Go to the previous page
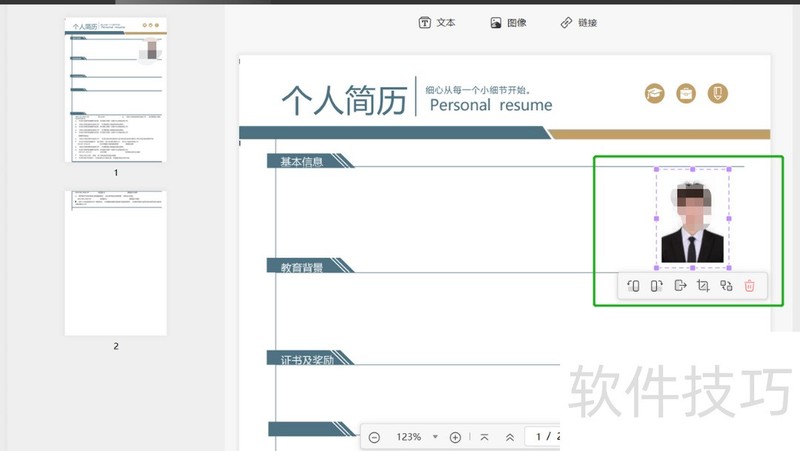800x451 pixels. pos(510,437)
